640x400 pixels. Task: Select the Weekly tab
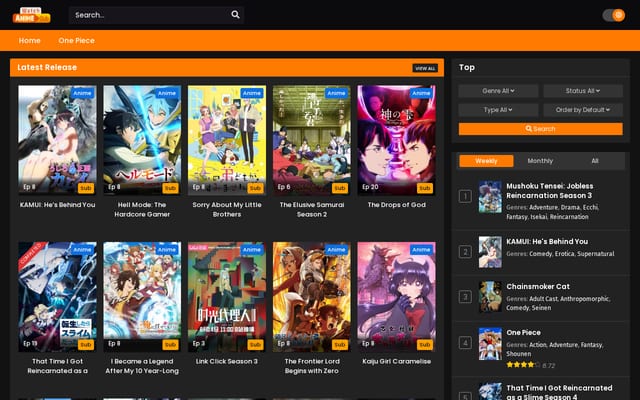tap(486, 161)
